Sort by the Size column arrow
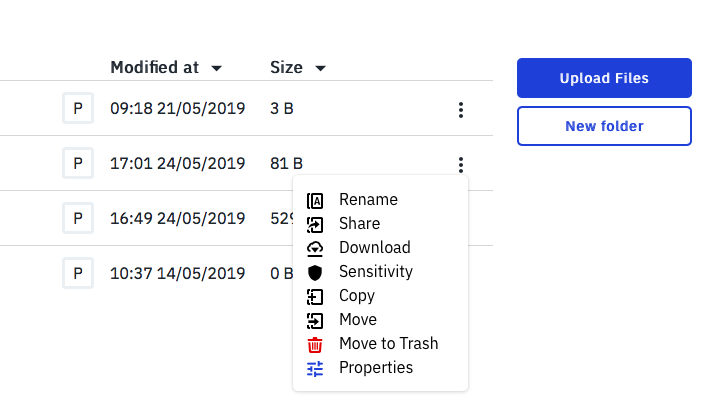Viewport: 721px width, 415px height. tap(320, 68)
